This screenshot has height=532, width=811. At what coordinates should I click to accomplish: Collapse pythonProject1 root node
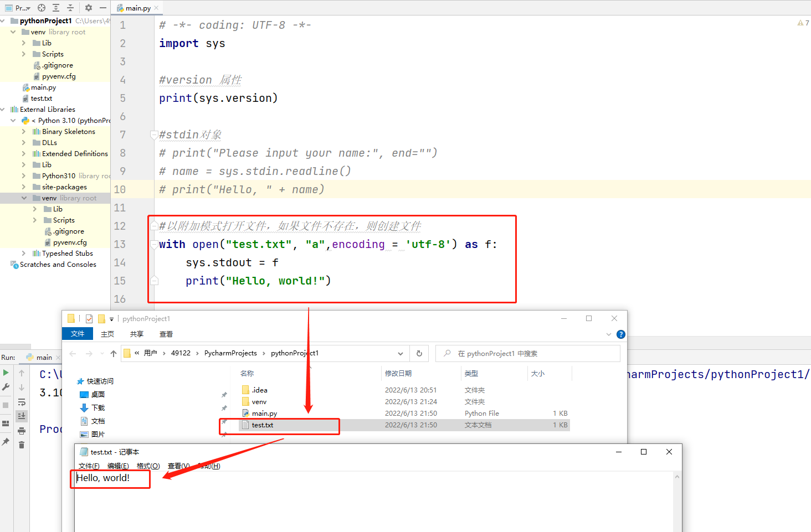3,21
